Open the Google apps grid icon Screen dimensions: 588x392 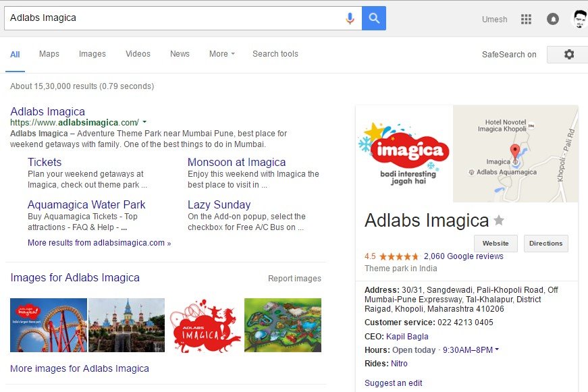526,19
